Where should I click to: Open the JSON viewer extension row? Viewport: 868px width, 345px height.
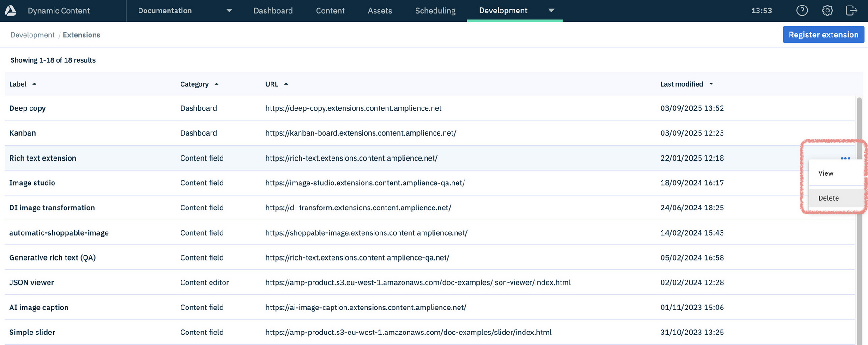coord(31,282)
